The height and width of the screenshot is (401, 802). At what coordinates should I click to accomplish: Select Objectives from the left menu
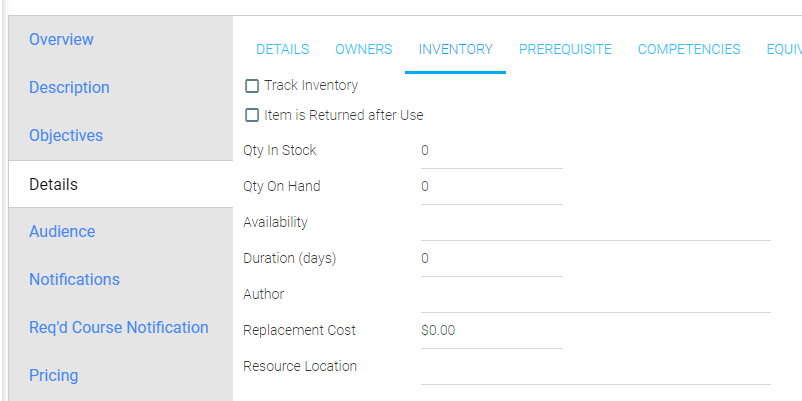(x=66, y=136)
